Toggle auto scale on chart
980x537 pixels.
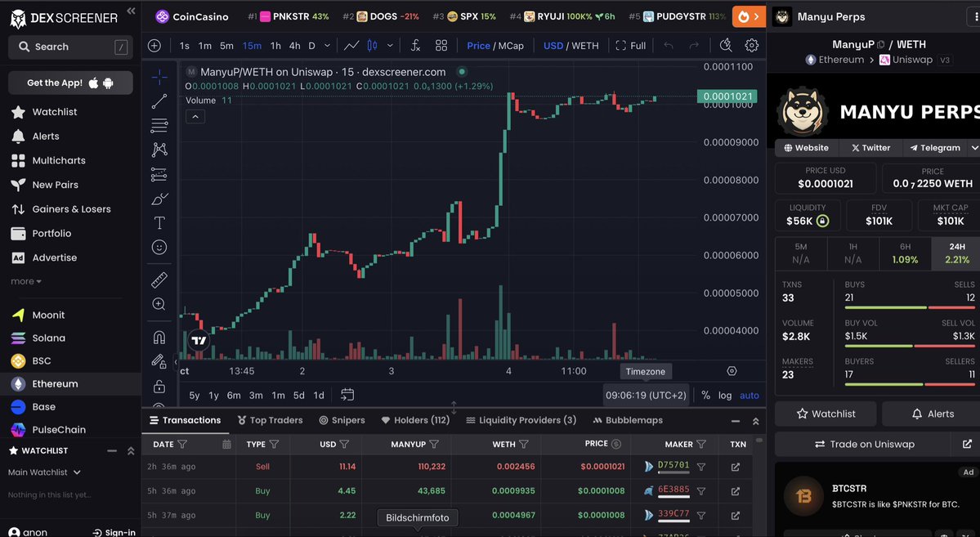pyautogui.click(x=750, y=396)
